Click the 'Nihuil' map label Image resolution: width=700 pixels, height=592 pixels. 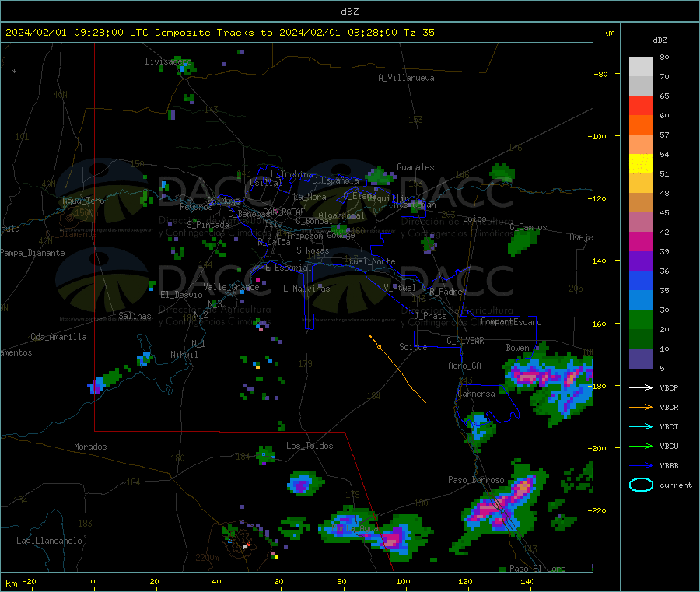tap(184, 355)
